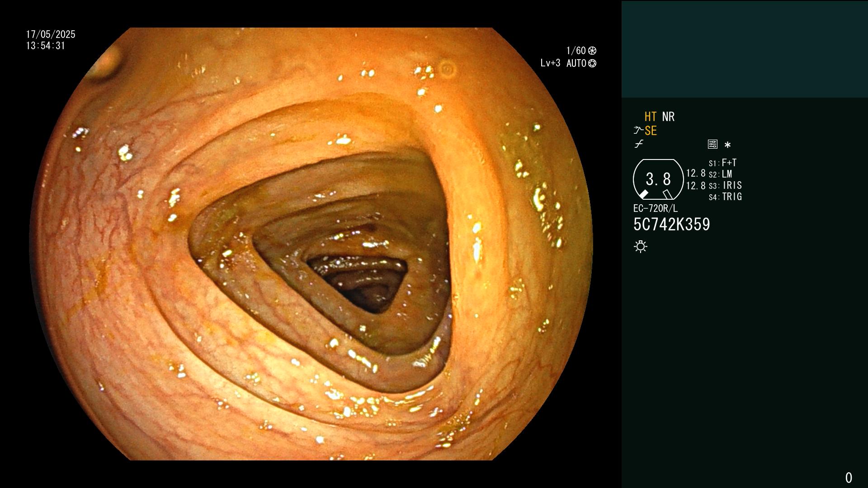This screenshot has width=868, height=488.
Task: Click the AUTO iris mode label
Action: (576, 63)
